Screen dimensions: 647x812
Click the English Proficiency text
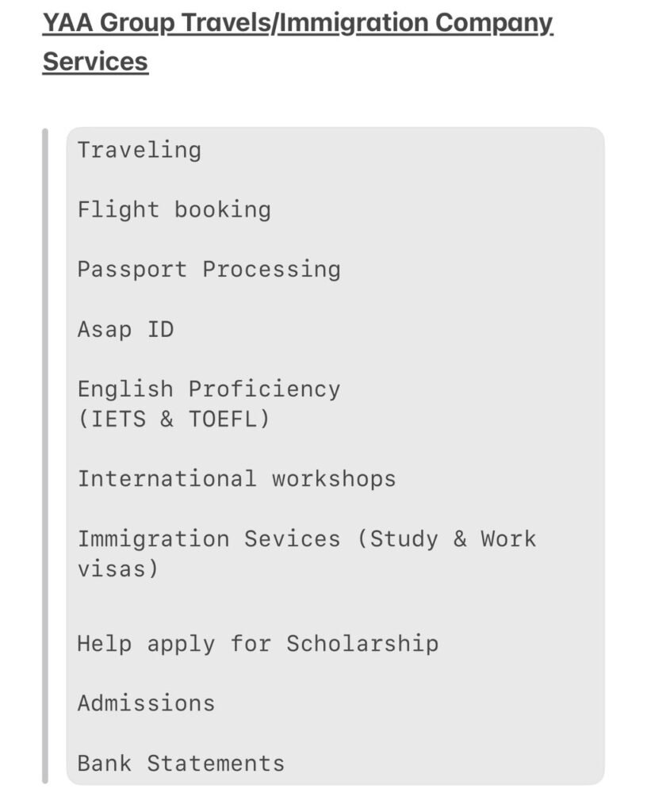click(x=209, y=389)
